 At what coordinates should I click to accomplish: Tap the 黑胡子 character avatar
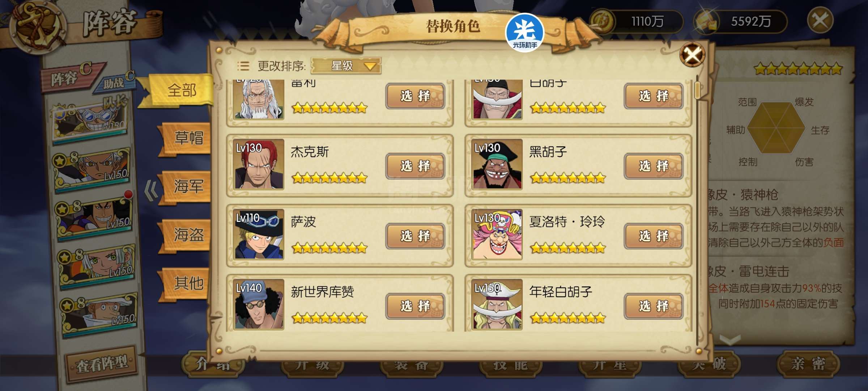coord(497,164)
